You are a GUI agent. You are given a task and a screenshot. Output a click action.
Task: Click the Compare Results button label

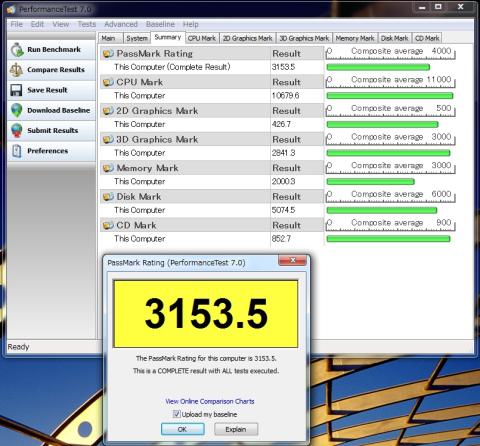pos(56,70)
